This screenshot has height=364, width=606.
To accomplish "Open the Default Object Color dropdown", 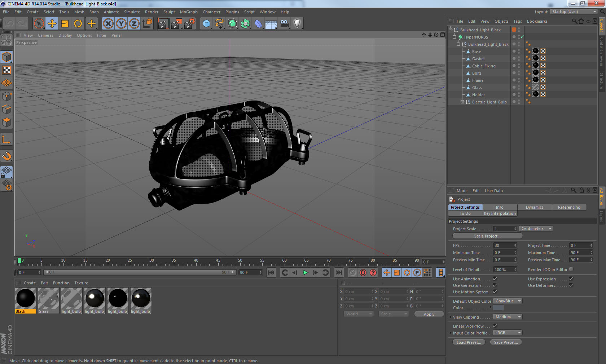I will pos(508,301).
